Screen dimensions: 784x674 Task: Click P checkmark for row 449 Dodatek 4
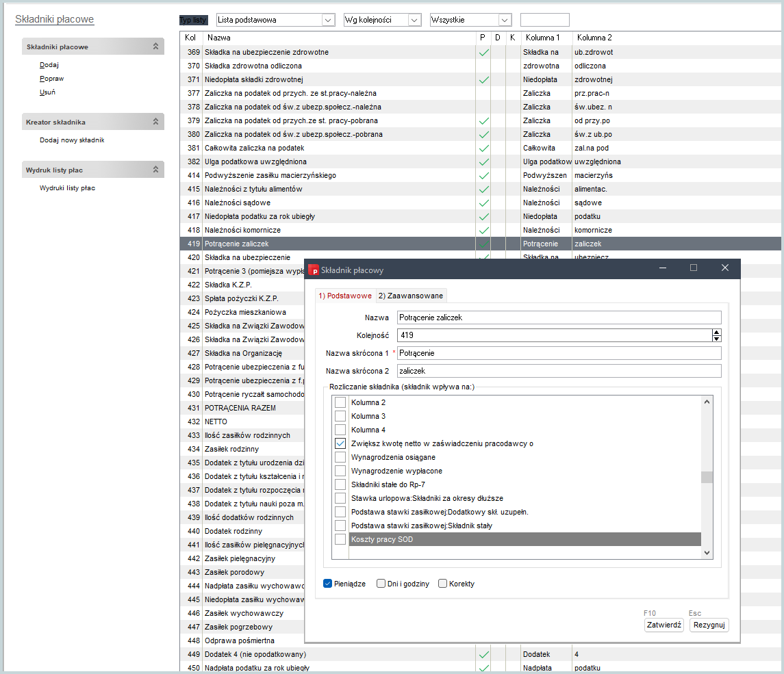483,655
